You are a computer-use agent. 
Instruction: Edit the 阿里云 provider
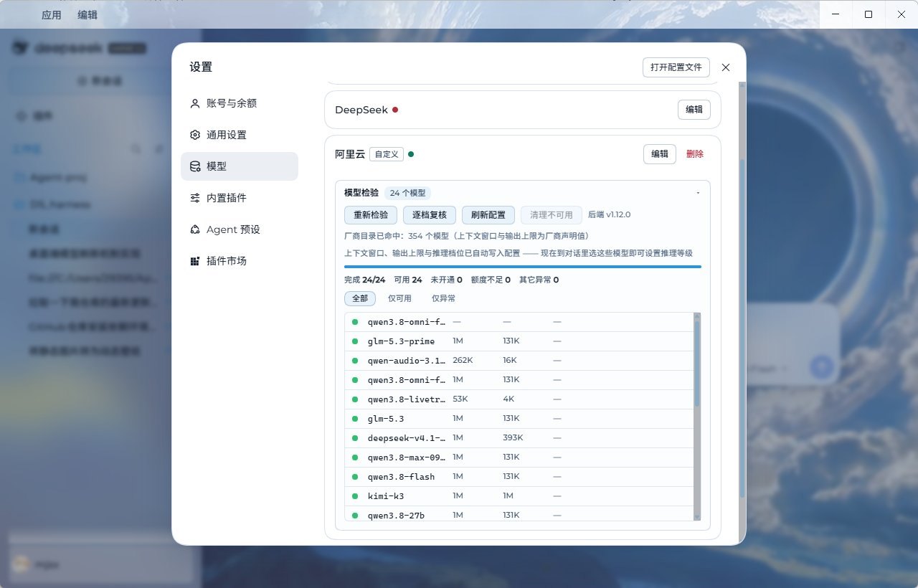click(659, 154)
